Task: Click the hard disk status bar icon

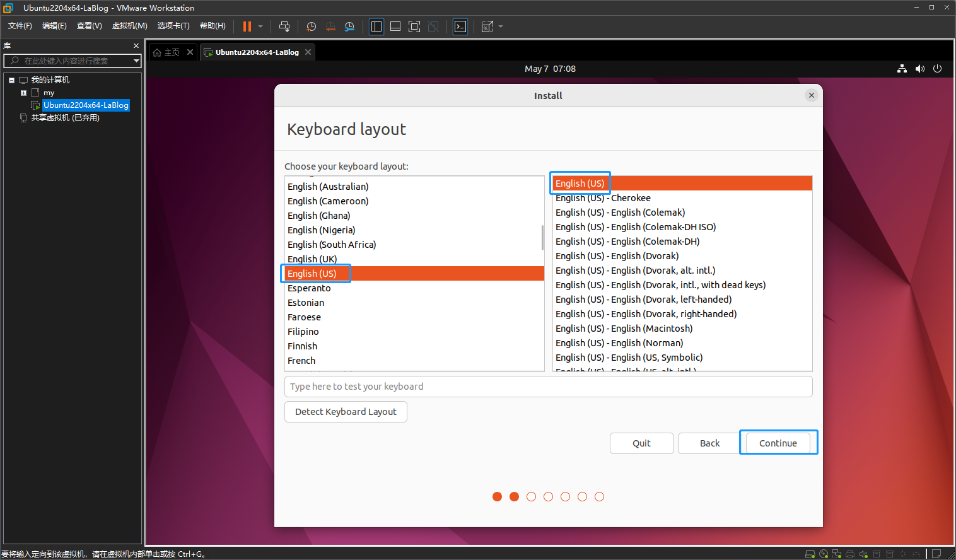Action: tap(810, 554)
